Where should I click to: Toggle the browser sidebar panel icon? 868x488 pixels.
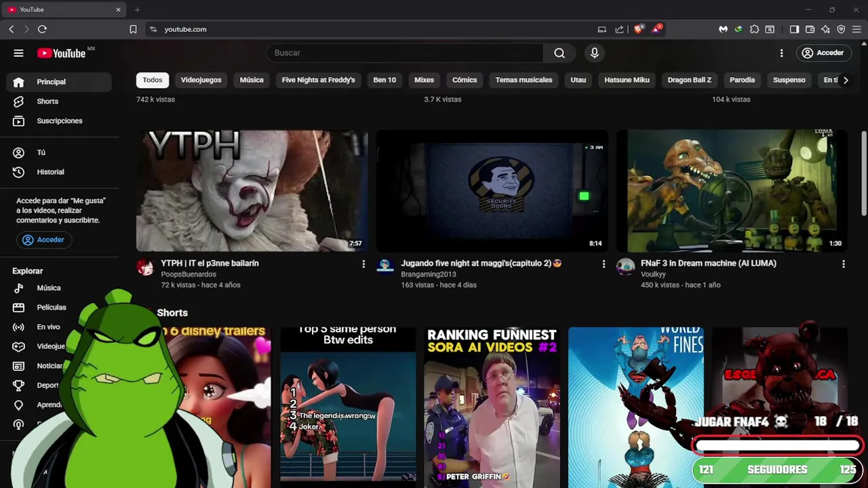tap(795, 29)
